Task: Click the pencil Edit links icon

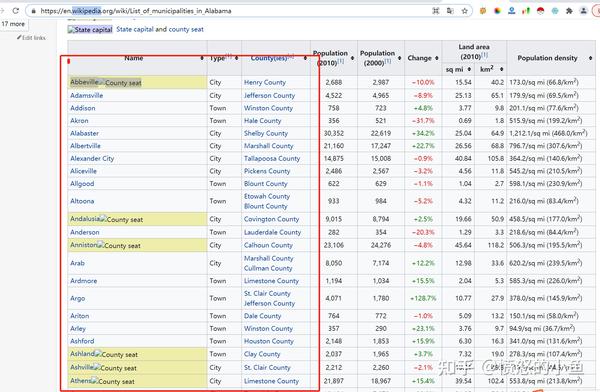Action: (19, 38)
